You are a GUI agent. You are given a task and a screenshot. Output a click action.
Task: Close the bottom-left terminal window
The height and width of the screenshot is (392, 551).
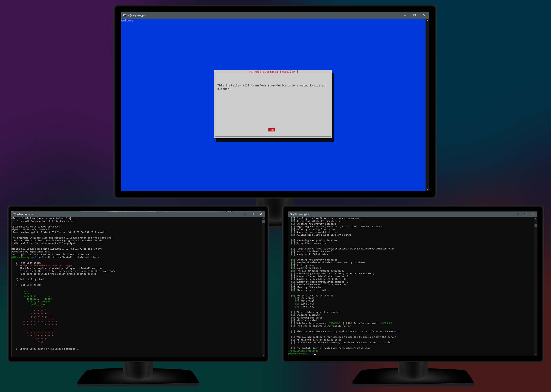tap(261, 214)
